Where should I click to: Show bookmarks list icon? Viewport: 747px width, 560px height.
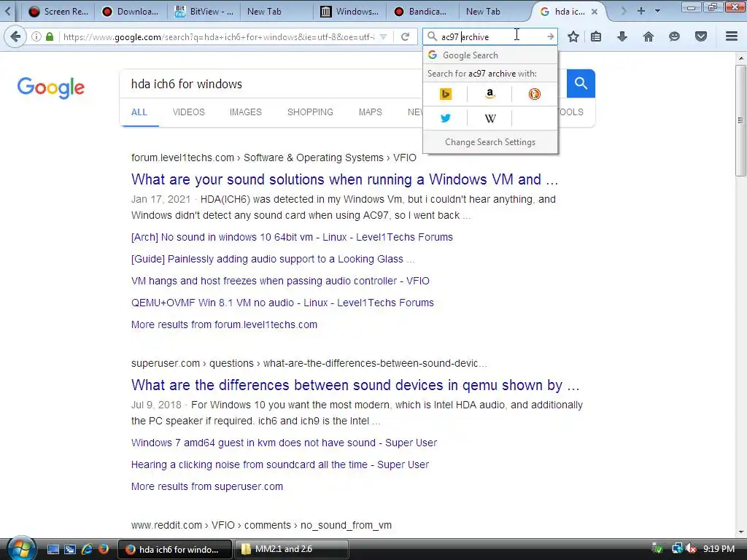(596, 36)
